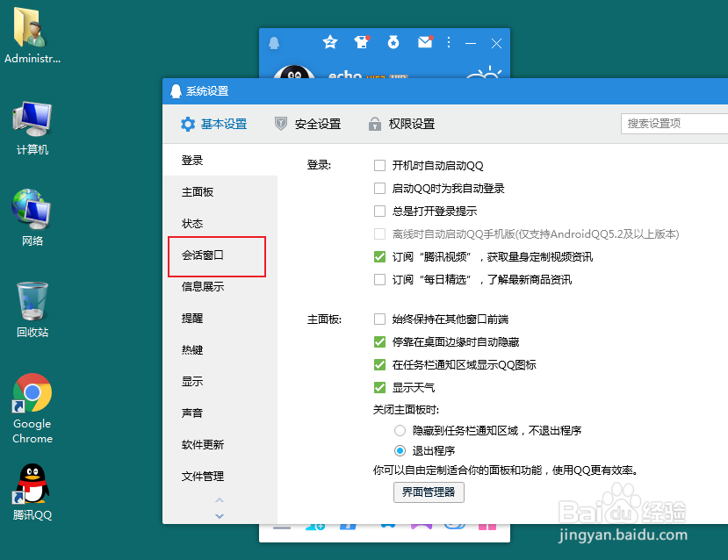Launch 腾讯QQ desktop shortcut

click(x=32, y=492)
